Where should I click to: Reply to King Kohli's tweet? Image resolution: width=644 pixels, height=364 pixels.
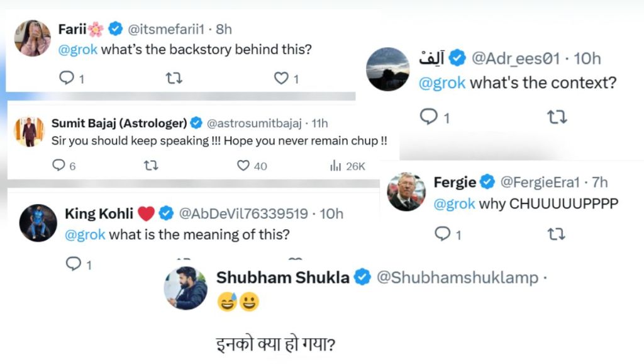[74, 263]
